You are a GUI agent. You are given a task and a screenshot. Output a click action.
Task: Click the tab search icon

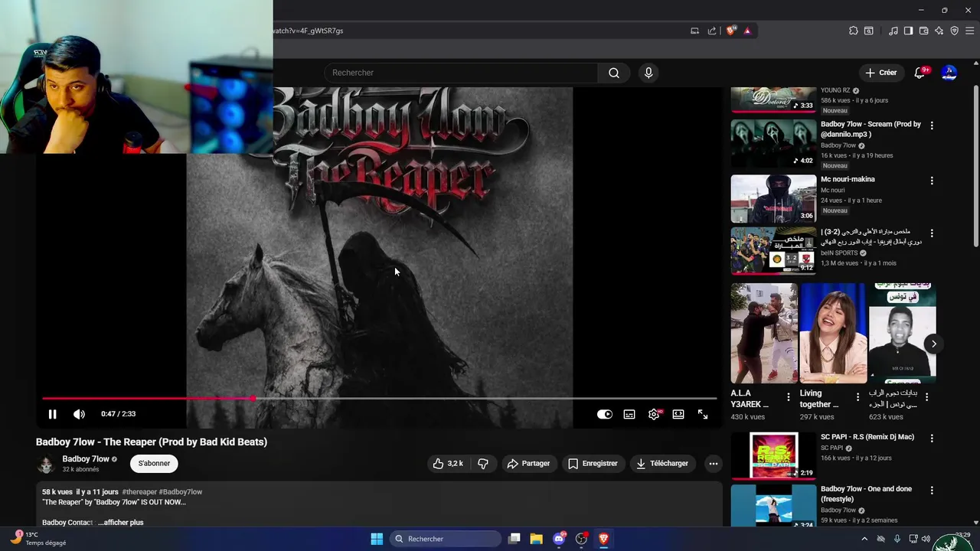click(869, 31)
